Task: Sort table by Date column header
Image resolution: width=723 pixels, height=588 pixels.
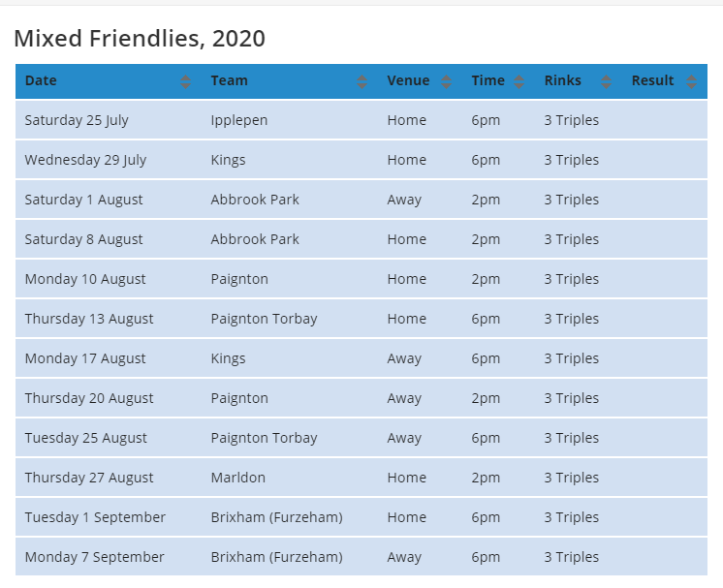Action: point(41,81)
